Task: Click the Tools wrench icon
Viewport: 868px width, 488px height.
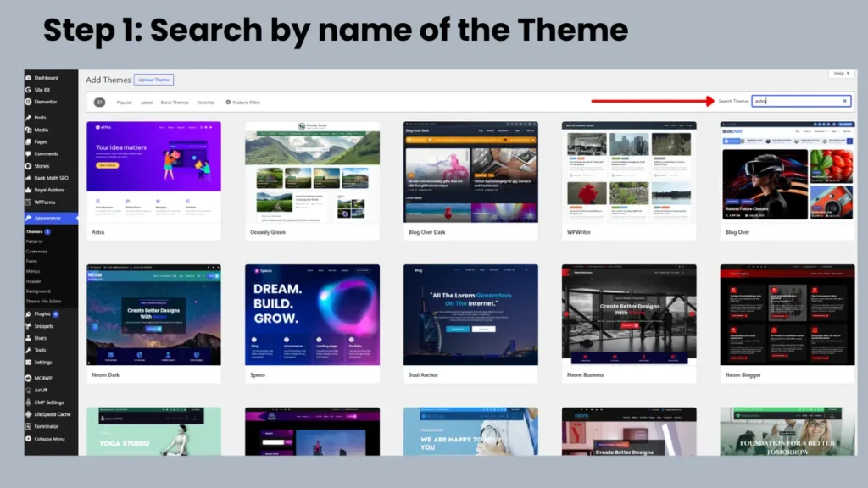Action: [x=28, y=350]
